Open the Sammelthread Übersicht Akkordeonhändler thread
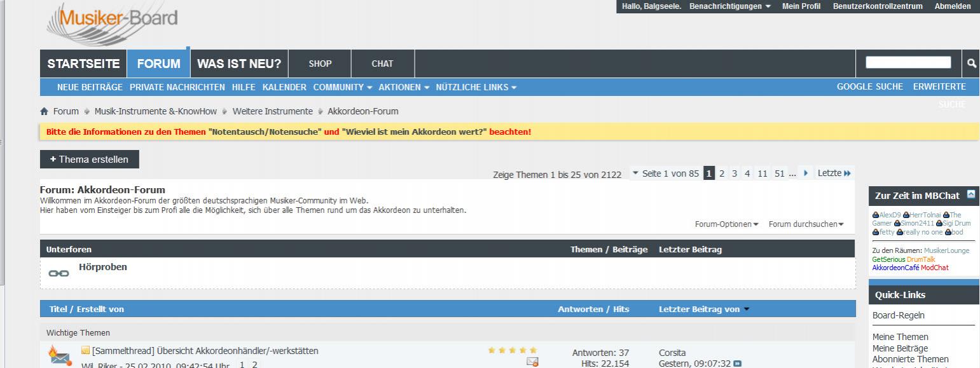980x368 pixels. tap(205, 351)
